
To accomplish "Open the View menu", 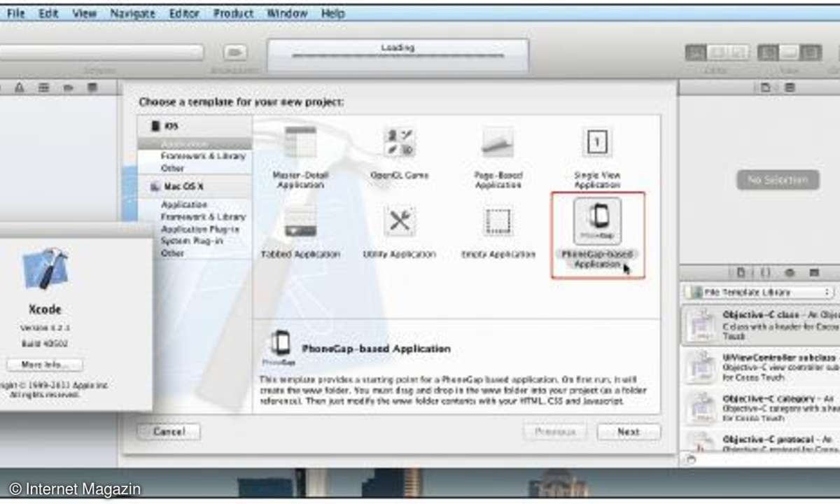I will point(84,13).
